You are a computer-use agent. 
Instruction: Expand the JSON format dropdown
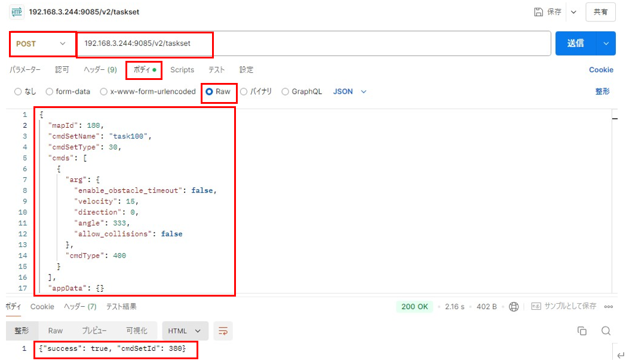tap(350, 92)
